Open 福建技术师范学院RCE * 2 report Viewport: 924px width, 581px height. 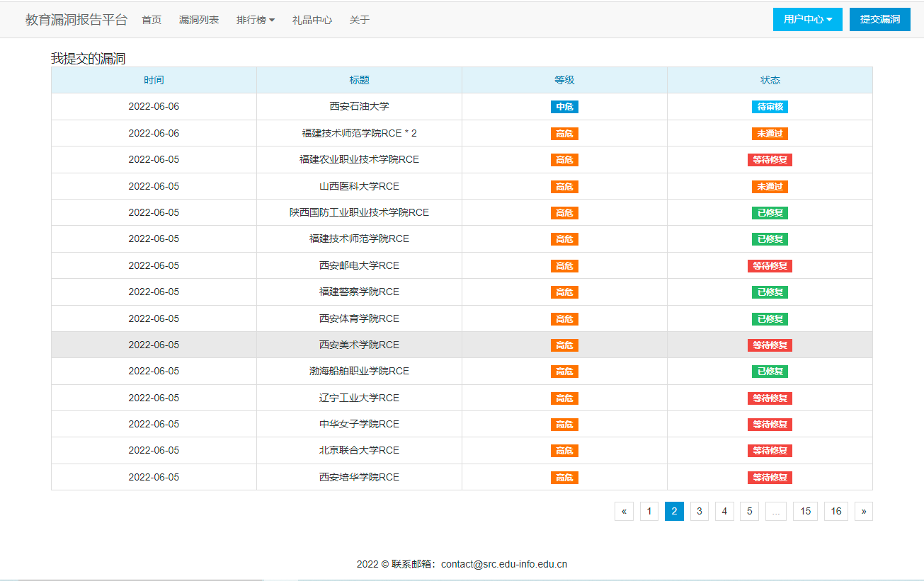pyautogui.click(x=359, y=133)
